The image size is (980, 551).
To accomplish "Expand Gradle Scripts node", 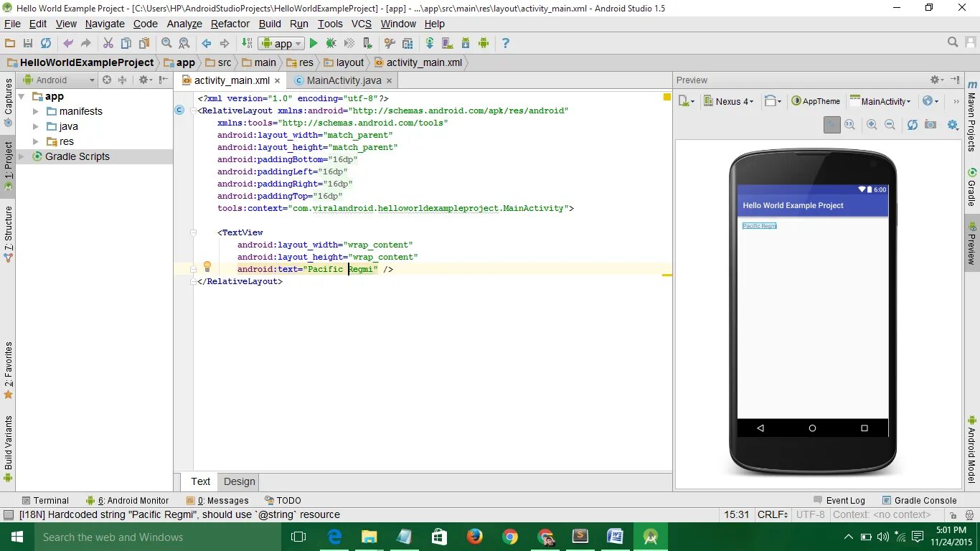I will click(22, 156).
